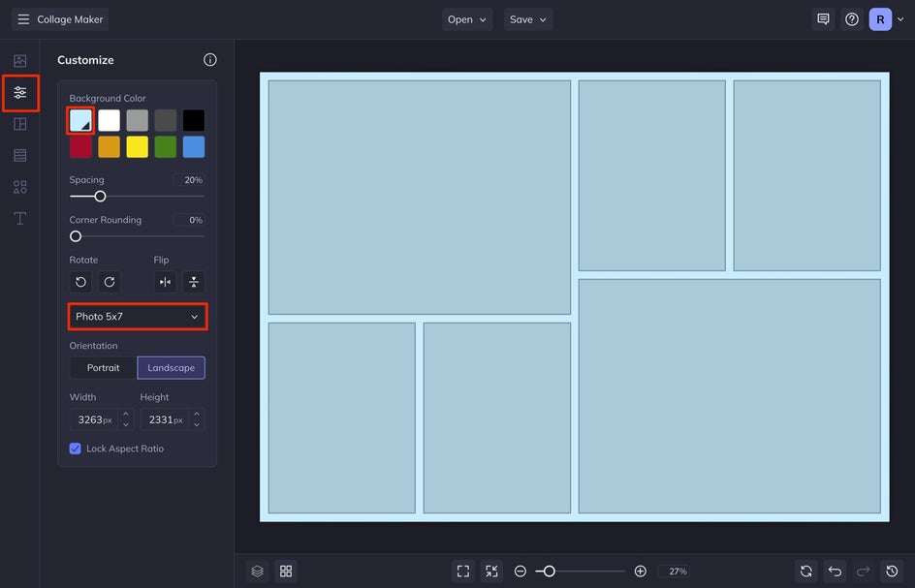This screenshot has height=588, width=915.
Task: Choose the custom light blue background swatch
Action: [x=80, y=120]
